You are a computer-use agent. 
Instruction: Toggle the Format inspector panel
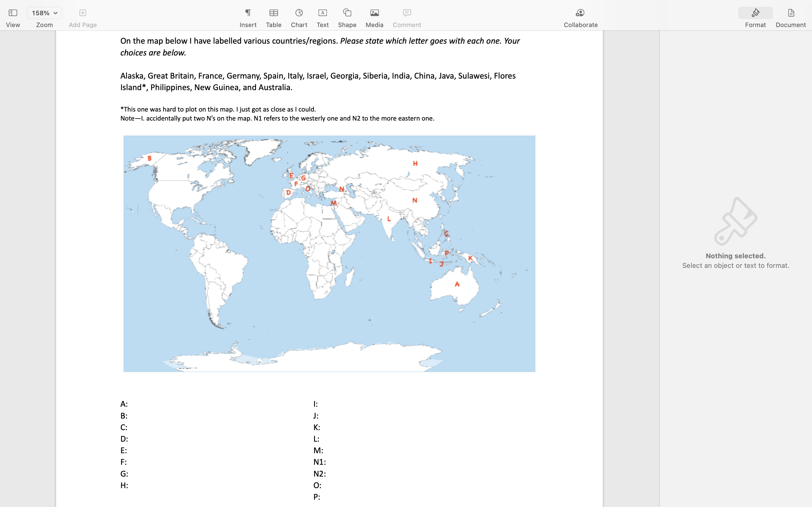(x=755, y=13)
